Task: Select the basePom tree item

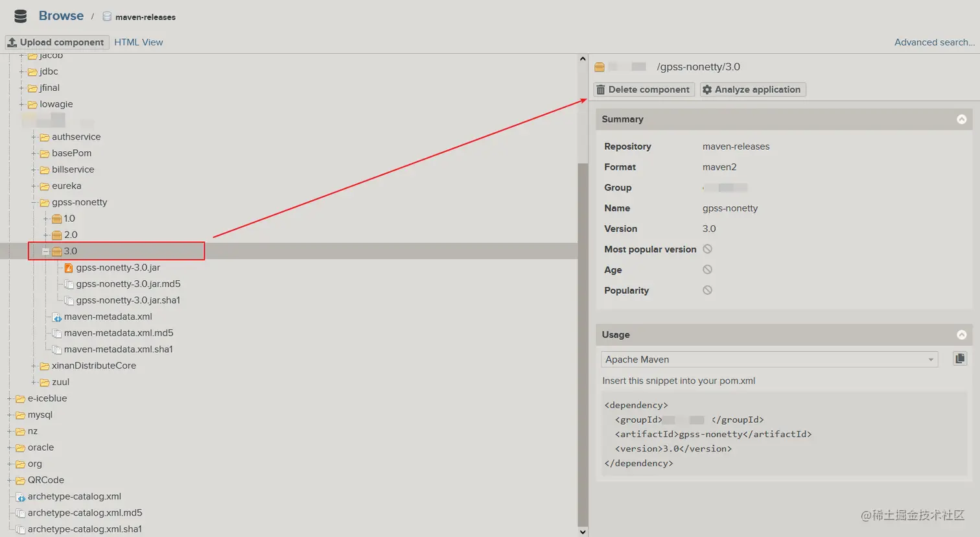Action: [x=71, y=153]
